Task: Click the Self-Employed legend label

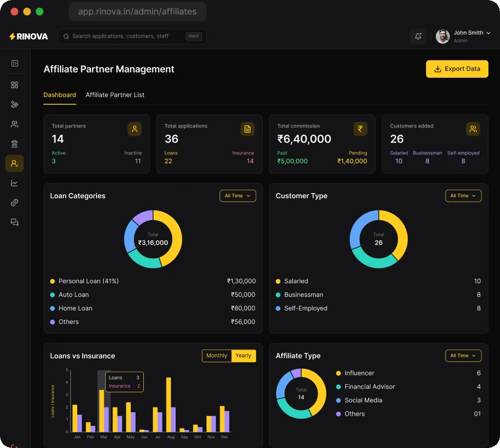Action: pyautogui.click(x=306, y=308)
